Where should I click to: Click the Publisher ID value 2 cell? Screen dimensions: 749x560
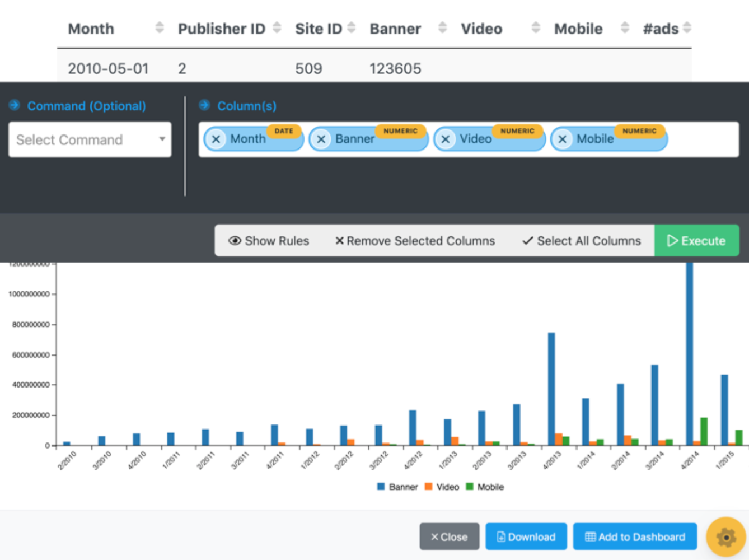(182, 68)
